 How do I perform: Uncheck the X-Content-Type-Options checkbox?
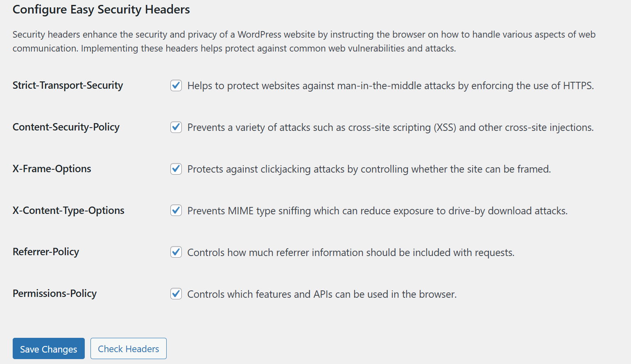176,210
